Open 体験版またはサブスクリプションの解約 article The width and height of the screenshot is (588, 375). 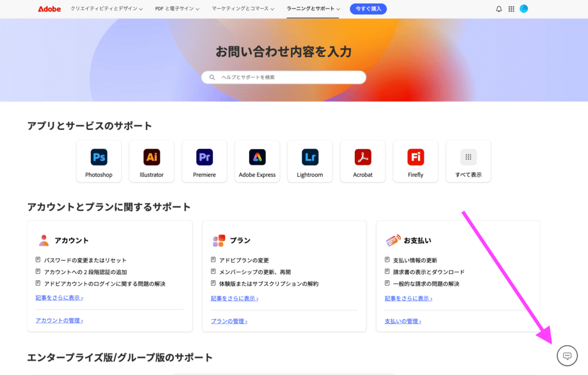269,284
